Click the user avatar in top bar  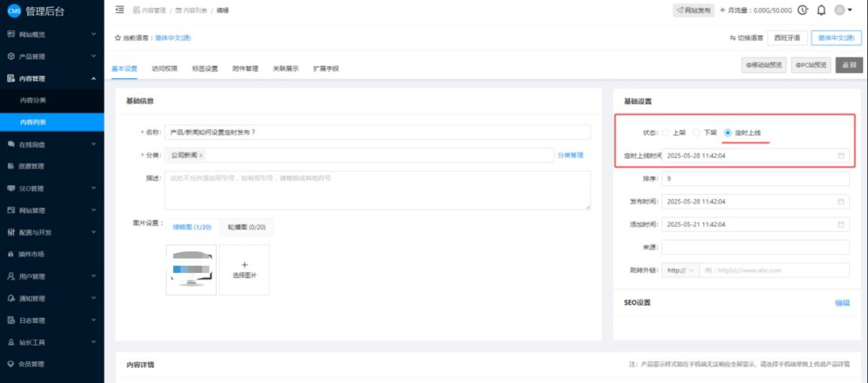pyautogui.click(x=840, y=10)
